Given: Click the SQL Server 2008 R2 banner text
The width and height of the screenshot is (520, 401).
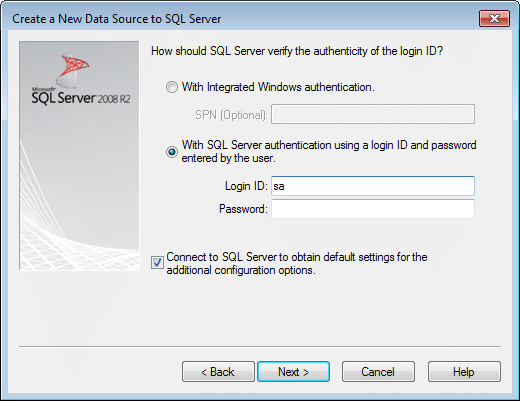Looking at the screenshot, I should click(x=81, y=98).
